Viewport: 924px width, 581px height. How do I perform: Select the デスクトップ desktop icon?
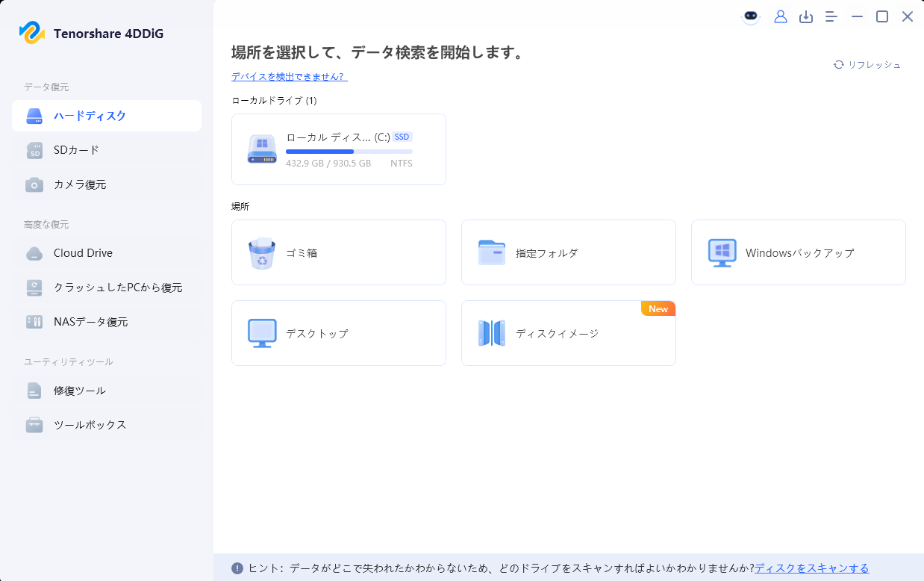pos(262,333)
